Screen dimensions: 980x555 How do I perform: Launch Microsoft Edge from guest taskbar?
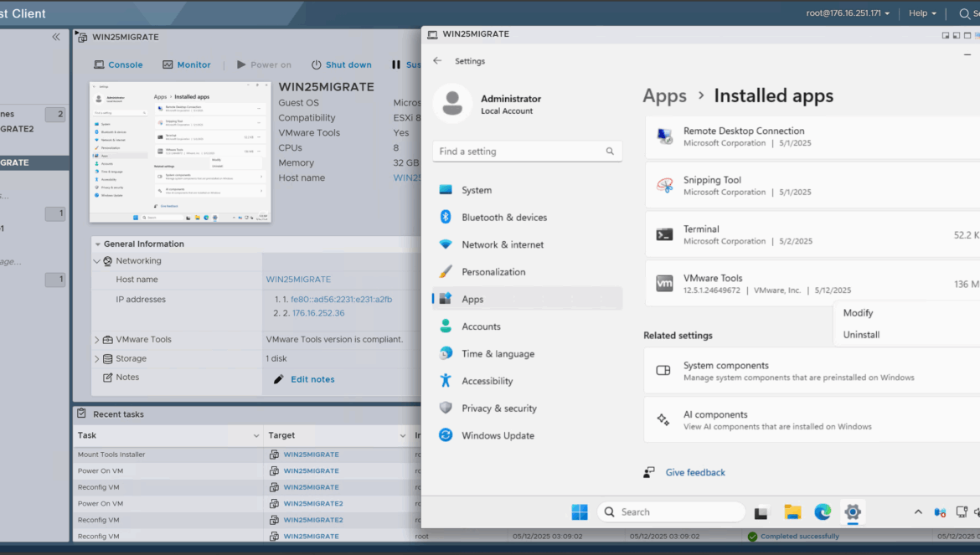823,512
